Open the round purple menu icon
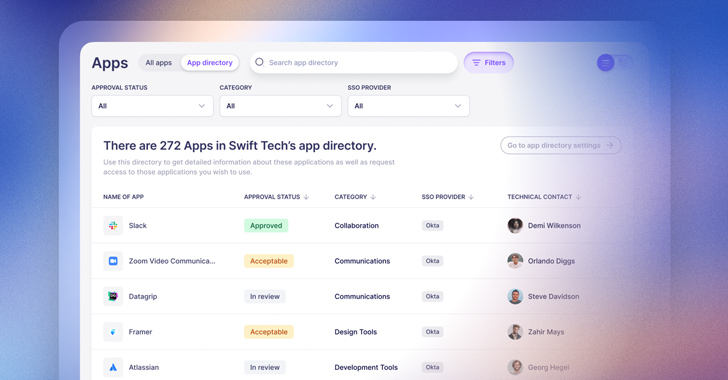Viewport: 728px width, 380px height. pyautogui.click(x=605, y=62)
